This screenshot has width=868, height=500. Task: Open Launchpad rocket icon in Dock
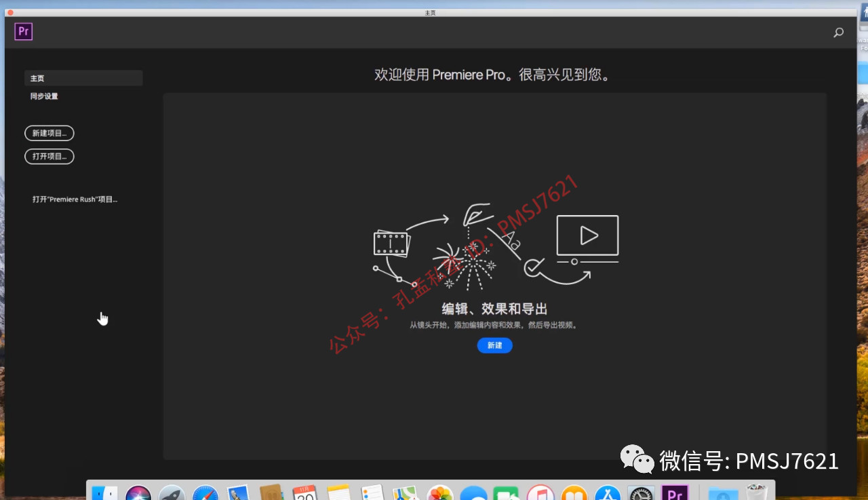pyautogui.click(x=172, y=493)
